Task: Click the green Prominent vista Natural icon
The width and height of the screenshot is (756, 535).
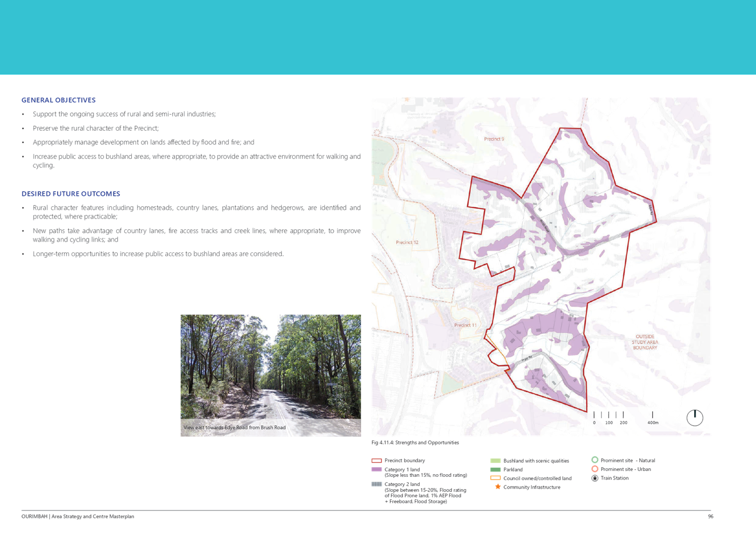Action: (x=595, y=460)
